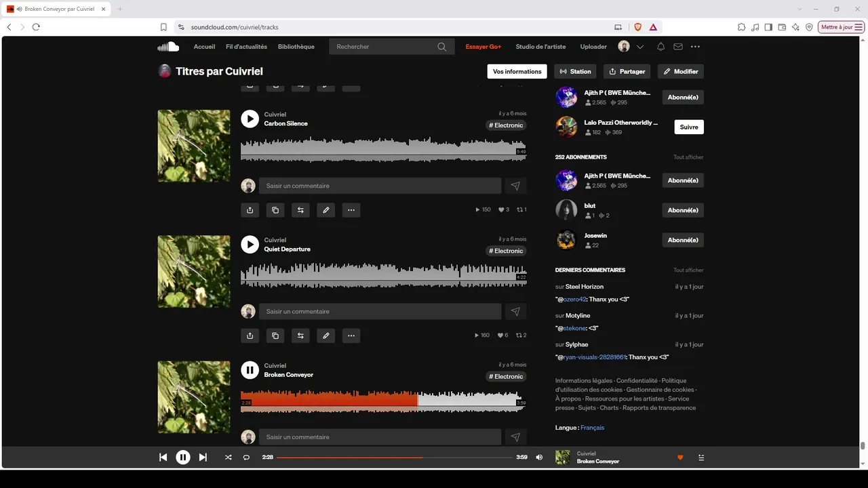Image resolution: width=868 pixels, height=488 pixels.
Task: Open the Brave Shields icon in address bar
Action: pos(637,27)
